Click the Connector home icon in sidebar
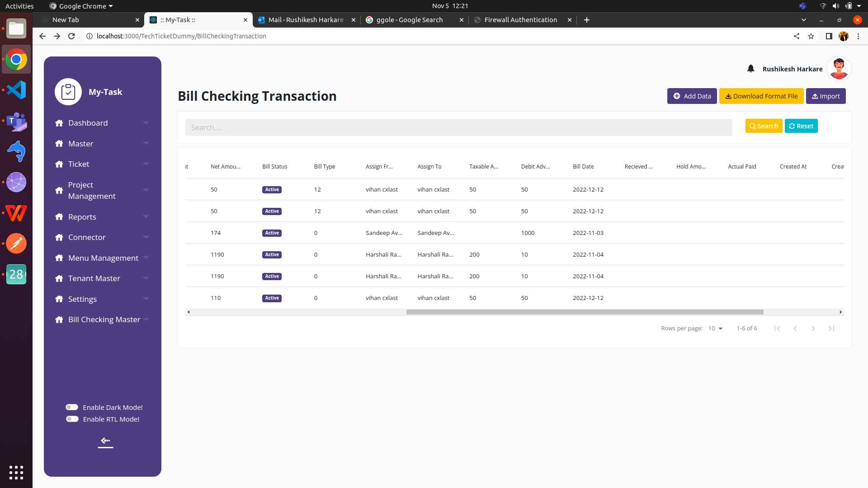Screen dimensions: 868x488 coord(59,237)
